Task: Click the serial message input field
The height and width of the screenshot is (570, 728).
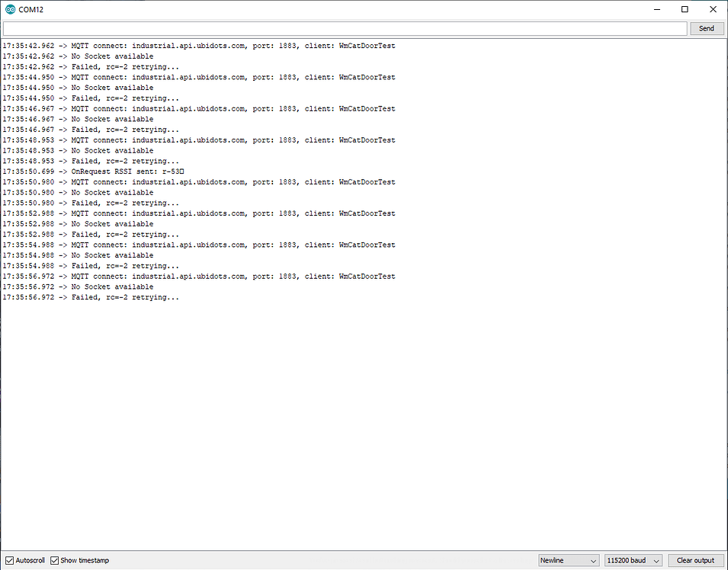Action: click(345, 28)
